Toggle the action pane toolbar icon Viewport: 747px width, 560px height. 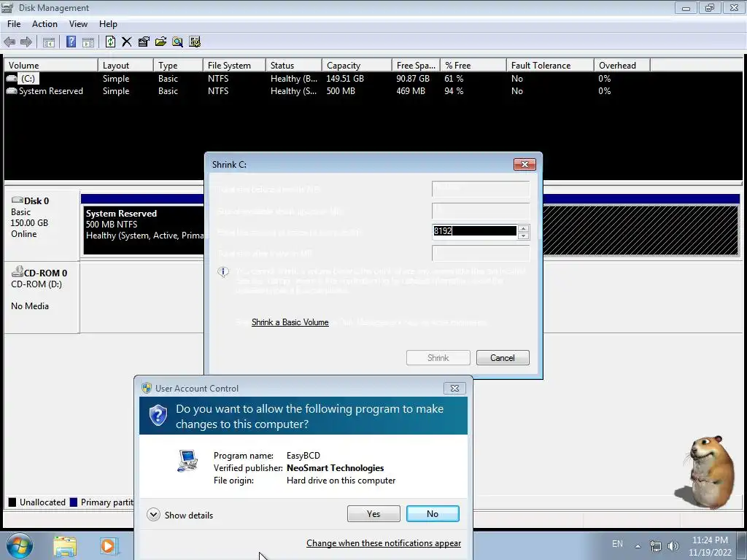[x=88, y=42]
